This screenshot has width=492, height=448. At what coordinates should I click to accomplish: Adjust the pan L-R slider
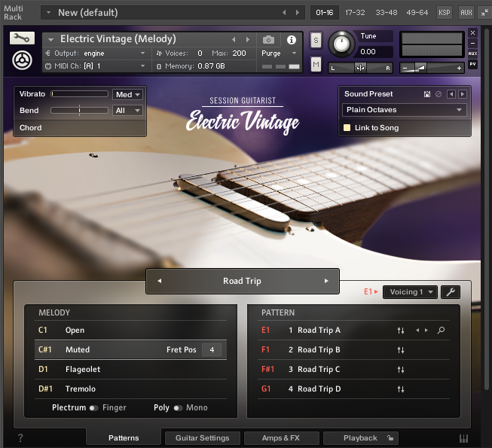[x=361, y=68]
